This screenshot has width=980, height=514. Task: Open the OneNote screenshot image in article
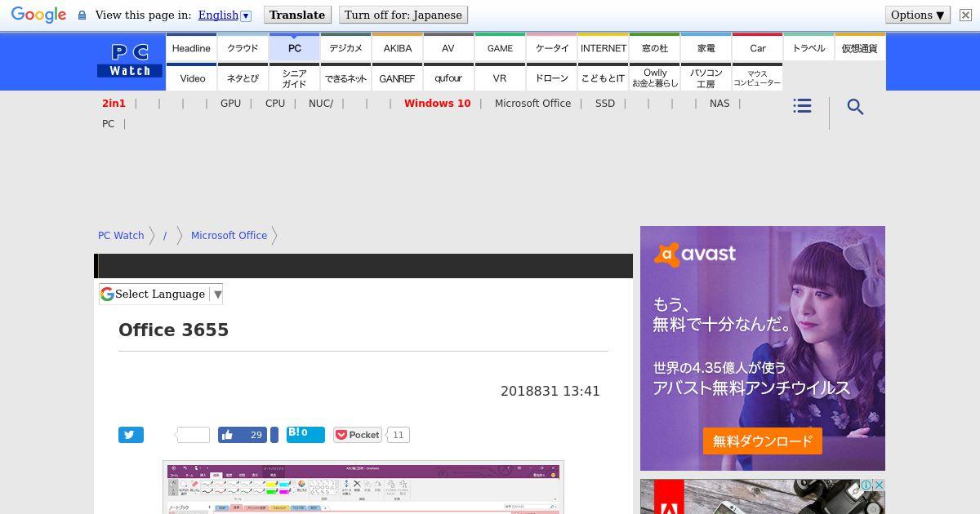(363, 487)
